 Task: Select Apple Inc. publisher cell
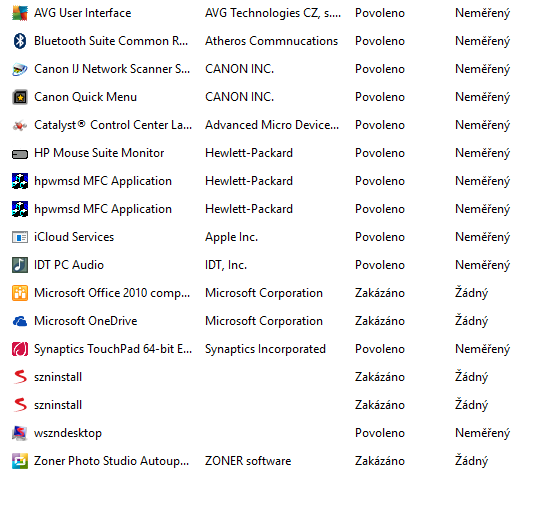click(231, 237)
